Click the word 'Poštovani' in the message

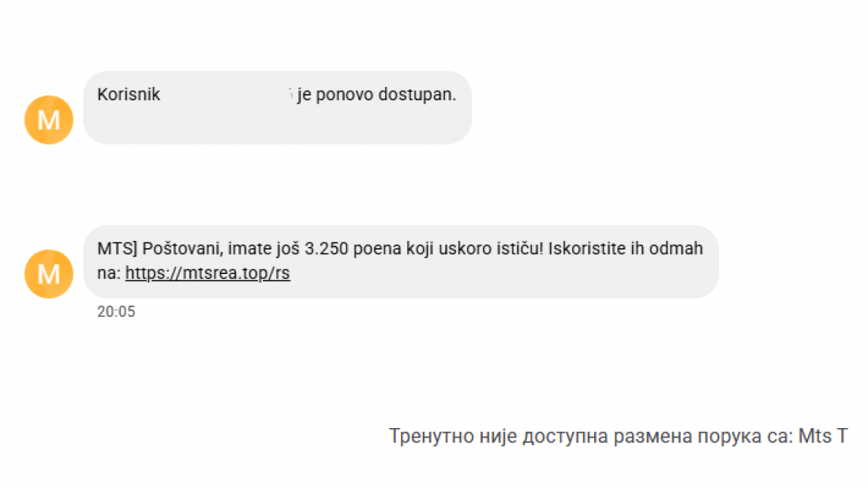(x=181, y=248)
